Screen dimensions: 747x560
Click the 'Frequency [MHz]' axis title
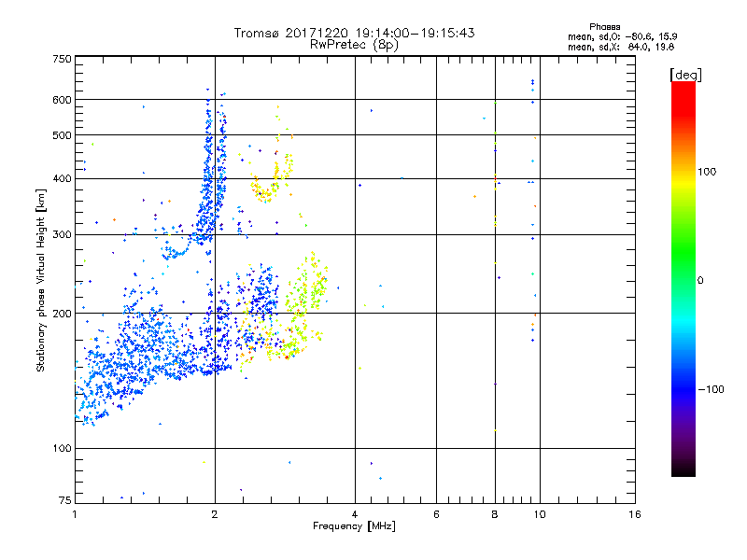click(354, 526)
